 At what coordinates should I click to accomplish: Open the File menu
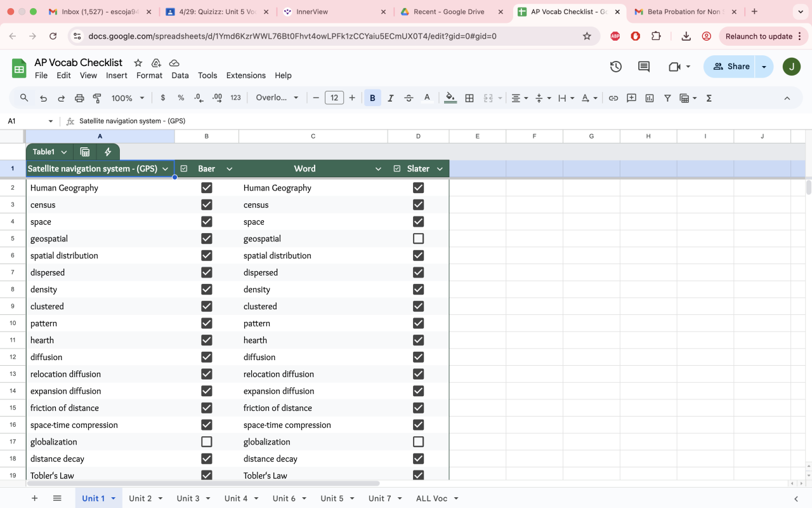point(41,76)
